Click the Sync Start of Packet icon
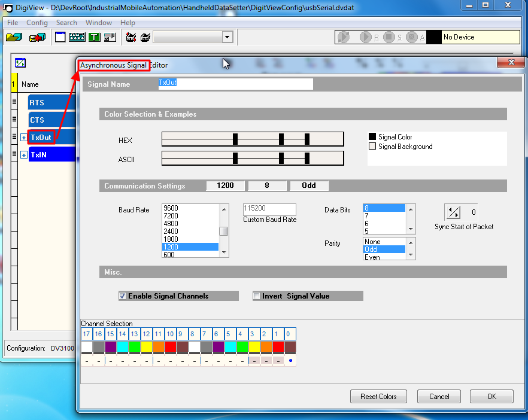The image size is (528, 420). click(454, 212)
